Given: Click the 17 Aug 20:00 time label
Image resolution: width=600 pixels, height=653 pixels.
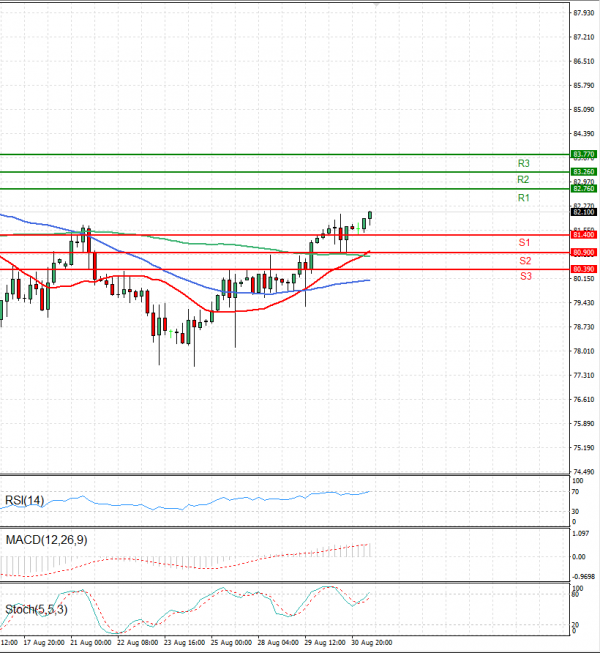Looking at the screenshot, I should pyautogui.click(x=44, y=643).
